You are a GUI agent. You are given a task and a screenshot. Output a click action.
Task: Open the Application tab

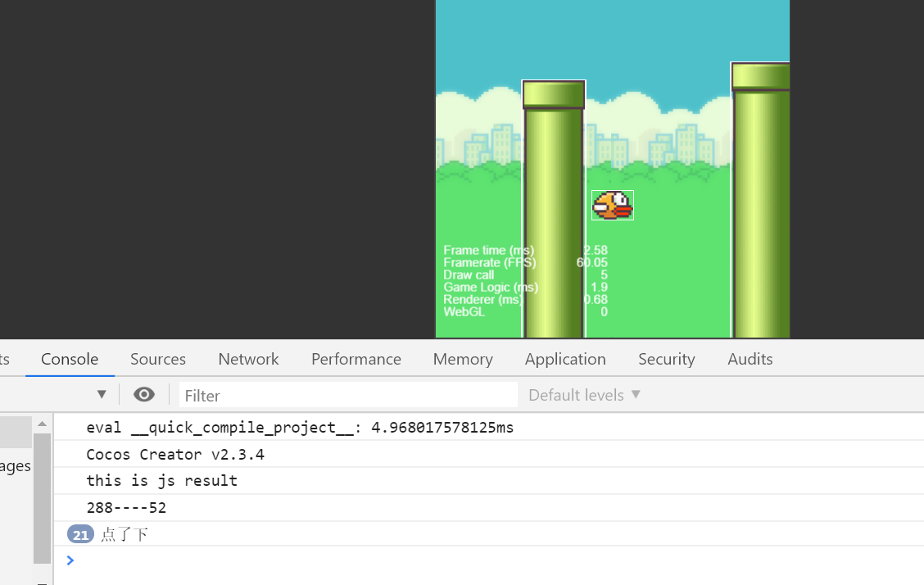[x=565, y=359]
